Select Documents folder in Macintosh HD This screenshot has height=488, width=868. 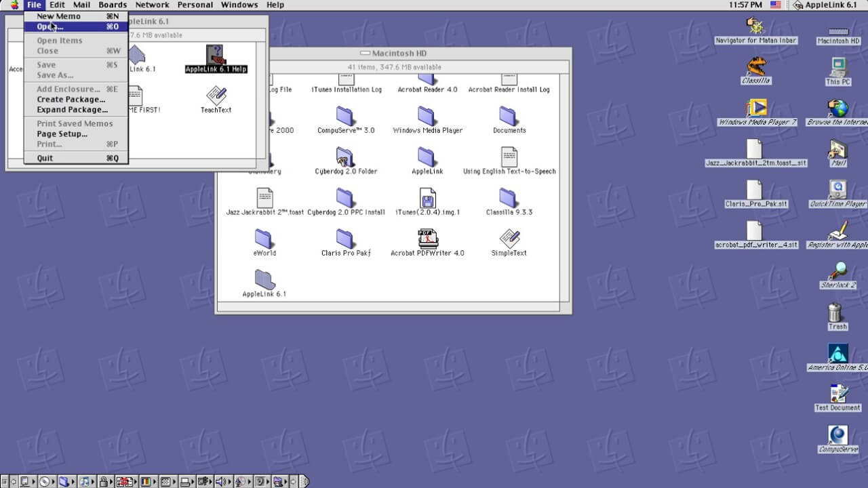[509, 121]
